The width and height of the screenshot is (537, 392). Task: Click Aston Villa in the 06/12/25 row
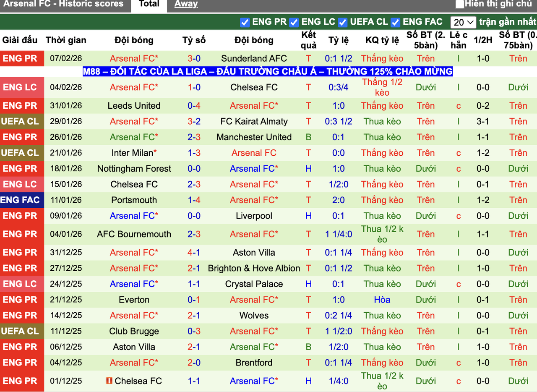click(134, 347)
